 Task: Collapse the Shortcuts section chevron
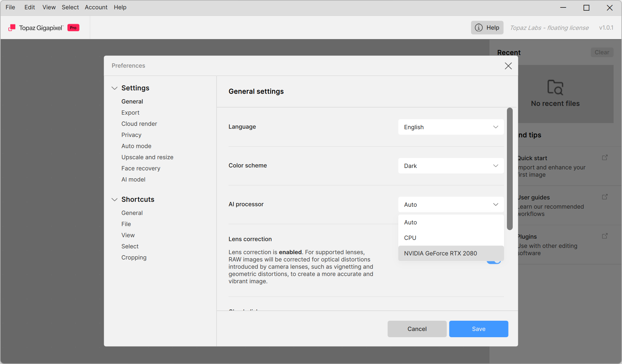point(114,200)
